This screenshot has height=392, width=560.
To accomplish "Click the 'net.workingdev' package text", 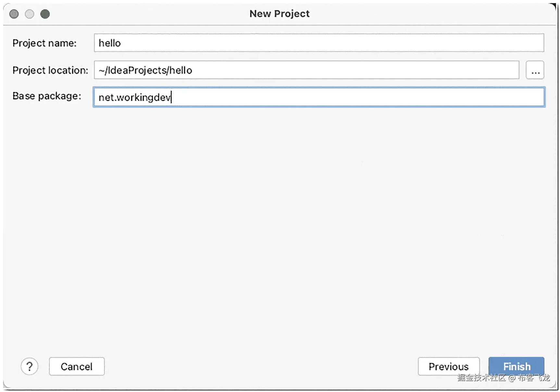I will coord(134,97).
